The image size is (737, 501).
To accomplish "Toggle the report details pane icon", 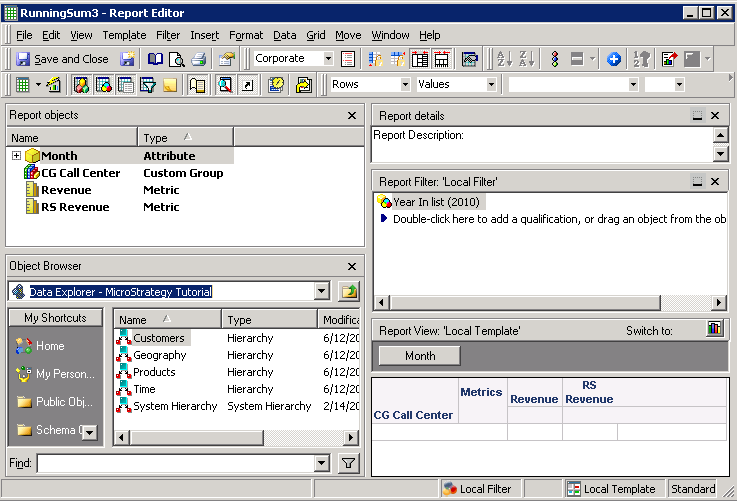I will pos(126,85).
